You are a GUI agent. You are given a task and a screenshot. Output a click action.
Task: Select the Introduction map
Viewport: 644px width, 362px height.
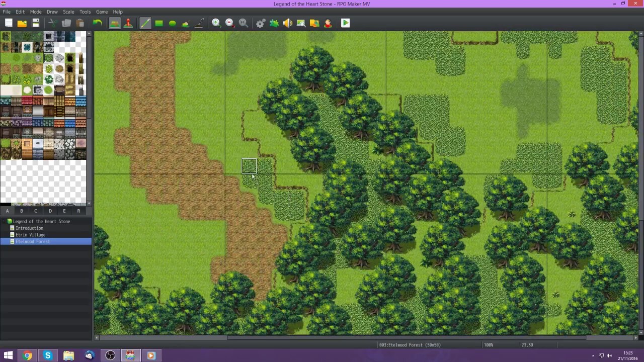pyautogui.click(x=29, y=228)
